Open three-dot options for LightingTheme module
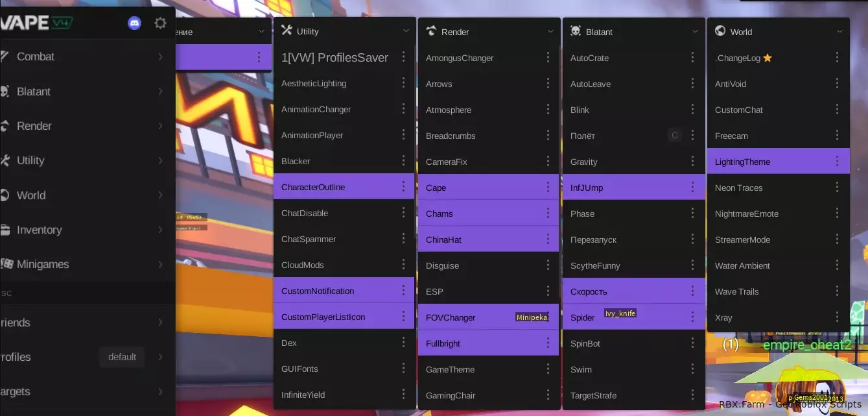This screenshot has width=868, height=416. coord(837,162)
